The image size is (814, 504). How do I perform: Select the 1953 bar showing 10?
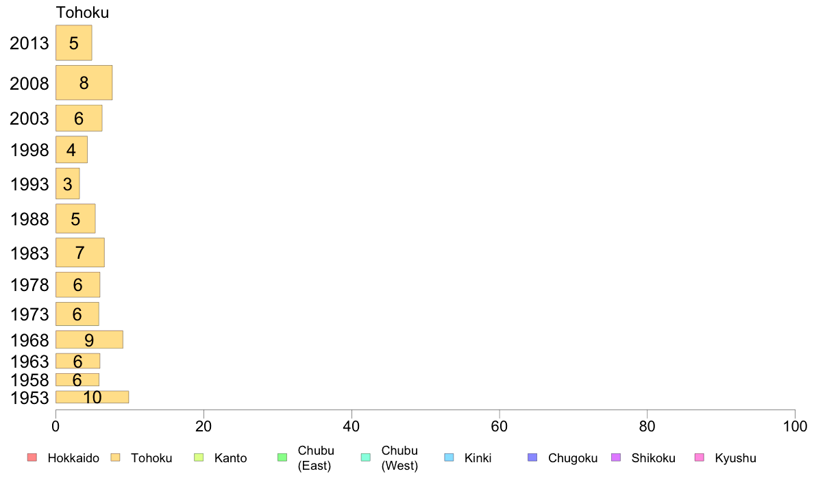(x=92, y=397)
